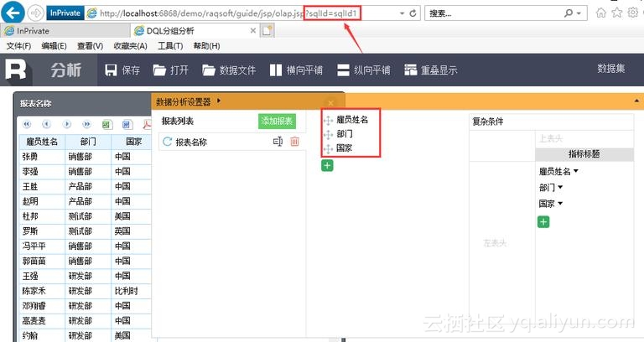
Task: Click the move handle beside 雇员姓名
Action: point(328,121)
